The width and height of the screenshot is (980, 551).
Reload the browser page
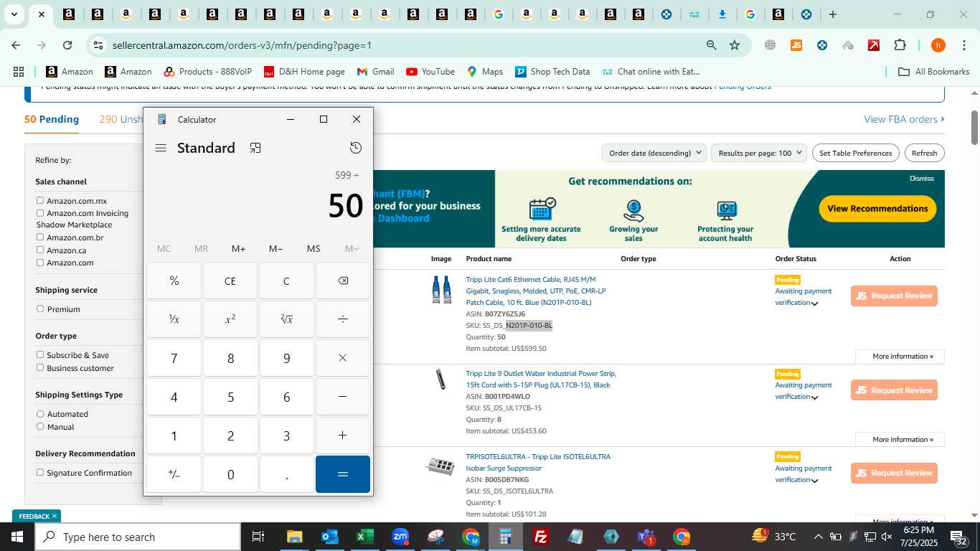pyautogui.click(x=67, y=45)
